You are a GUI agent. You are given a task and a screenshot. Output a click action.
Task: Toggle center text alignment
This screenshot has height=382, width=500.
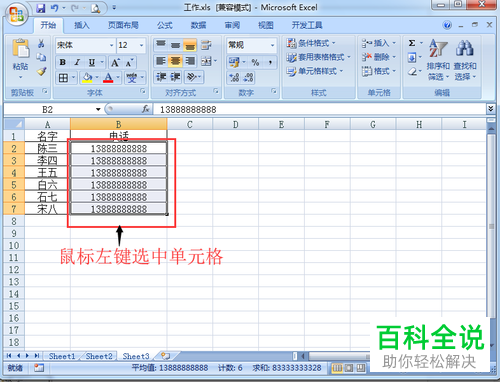click(x=175, y=61)
